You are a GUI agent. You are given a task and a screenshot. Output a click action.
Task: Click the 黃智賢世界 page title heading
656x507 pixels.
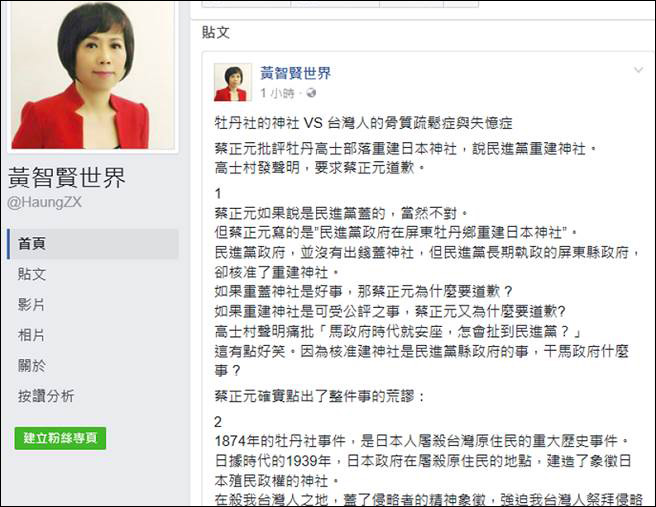pyautogui.click(x=67, y=177)
